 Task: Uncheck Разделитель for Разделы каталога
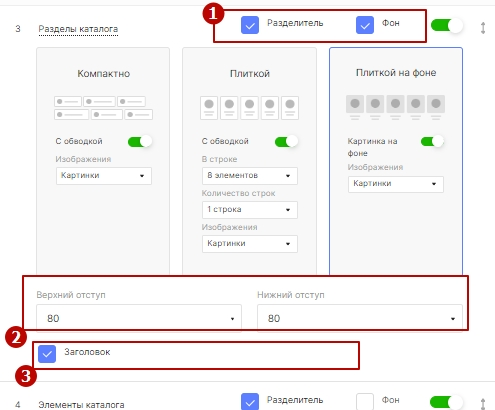click(250, 25)
